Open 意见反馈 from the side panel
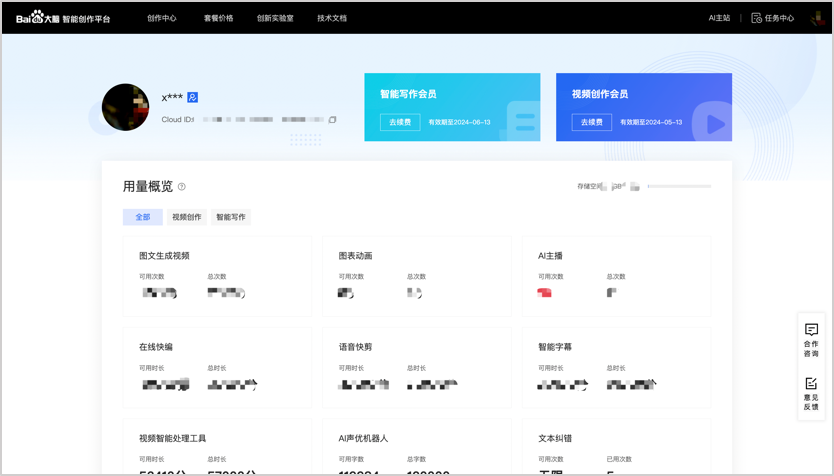834x476 pixels. pyautogui.click(x=811, y=394)
